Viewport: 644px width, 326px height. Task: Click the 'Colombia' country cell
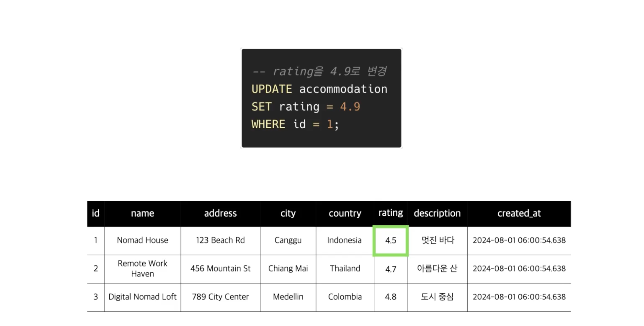click(x=345, y=297)
